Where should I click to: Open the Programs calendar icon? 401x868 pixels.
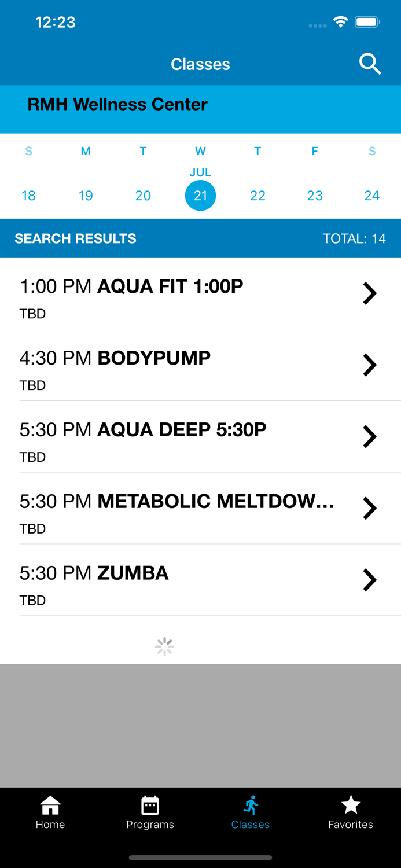[150, 805]
